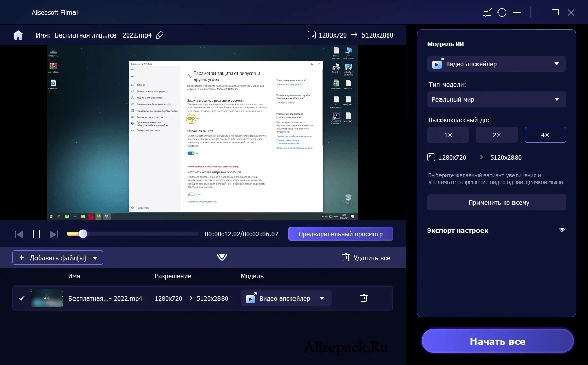
Task: Expand the Экспорт настроек section
Action: pos(562,230)
